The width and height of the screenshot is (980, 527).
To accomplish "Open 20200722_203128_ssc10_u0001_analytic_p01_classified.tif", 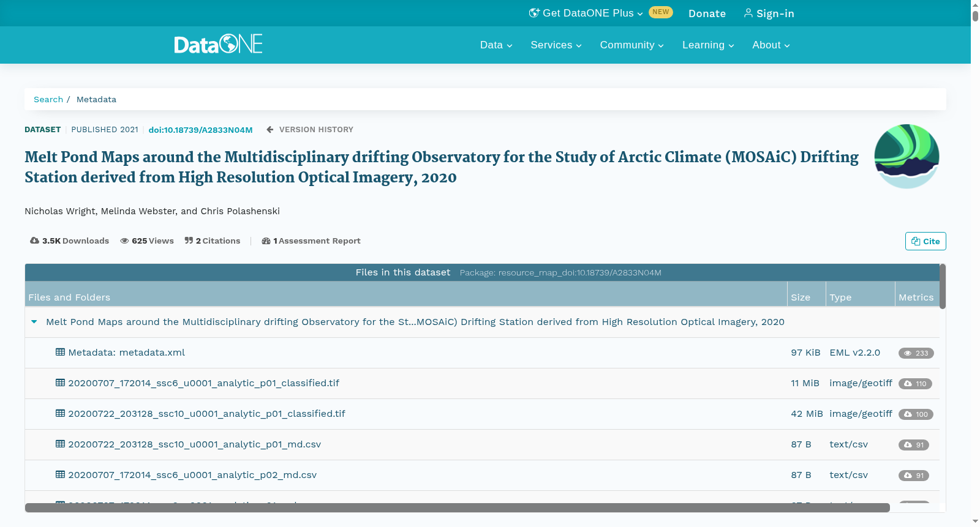I will pos(206,414).
